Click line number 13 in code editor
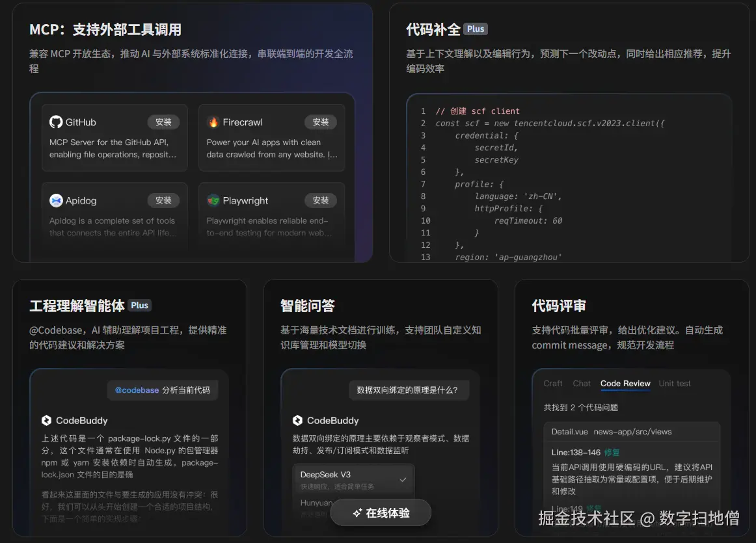Image resolution: width=756 pixels, height=543 pixels. point(425,258)
